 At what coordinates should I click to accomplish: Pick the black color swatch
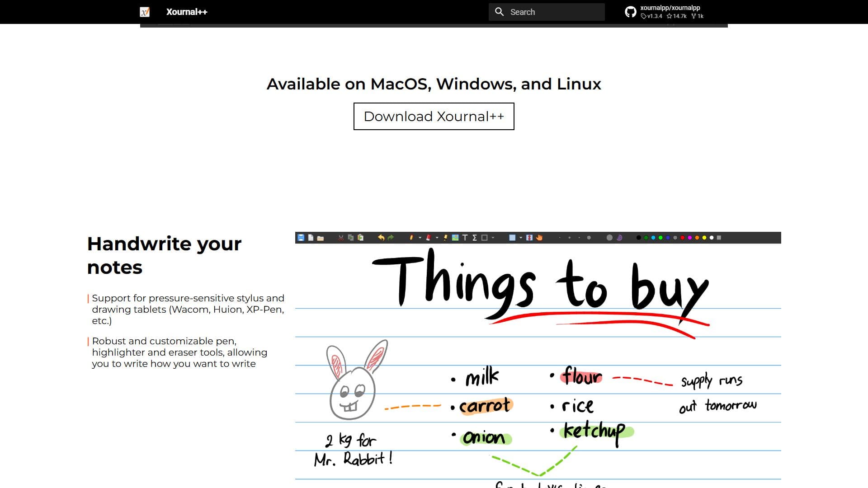point(639,238)
